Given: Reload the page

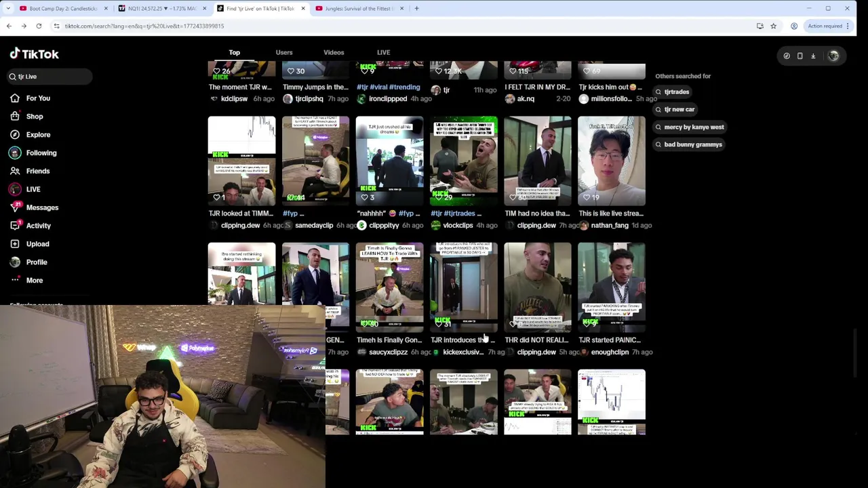Looking at the screenshot, I should point(39,26).
